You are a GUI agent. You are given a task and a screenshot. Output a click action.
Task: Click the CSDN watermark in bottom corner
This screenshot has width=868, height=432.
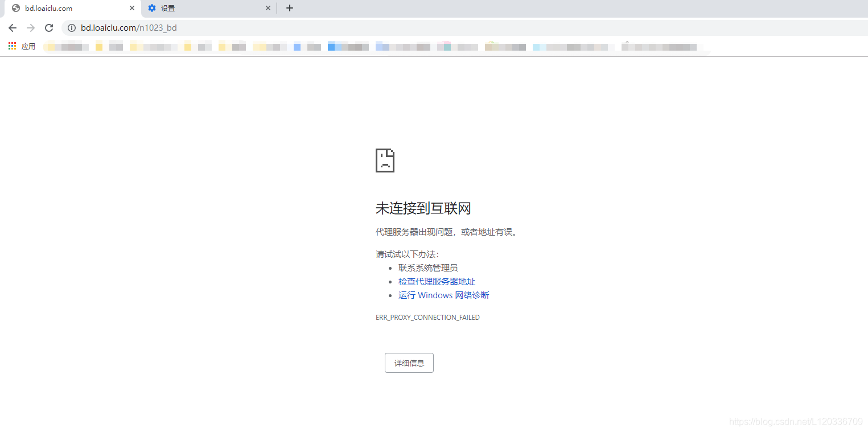pos(795,422)
